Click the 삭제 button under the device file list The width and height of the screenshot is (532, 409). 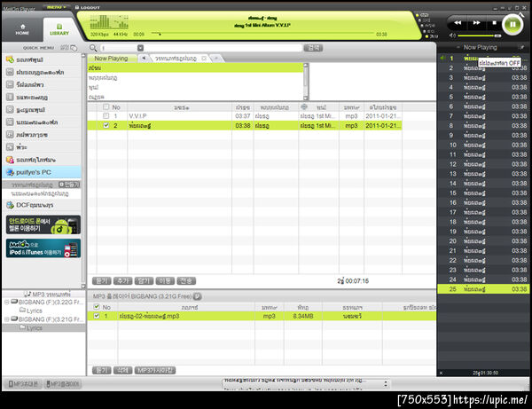[x=122, y=370]
